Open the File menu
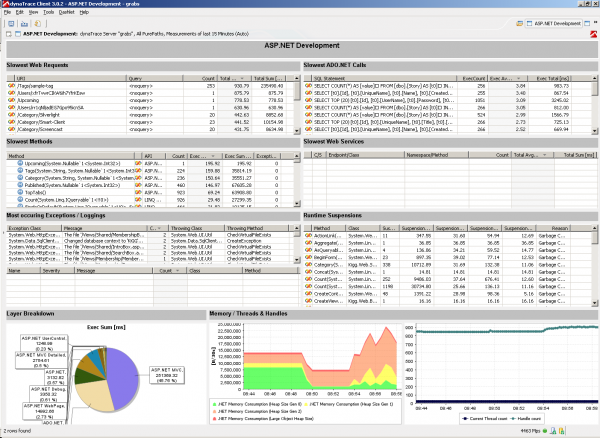 coord(7,12)
